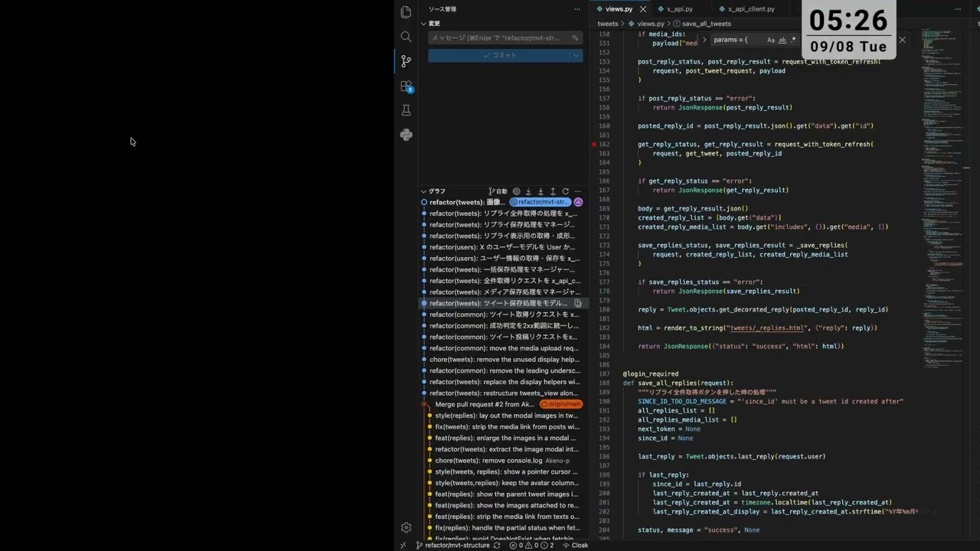
Task: Click the sync changes icon in status bar
Action: coord(497,546)
